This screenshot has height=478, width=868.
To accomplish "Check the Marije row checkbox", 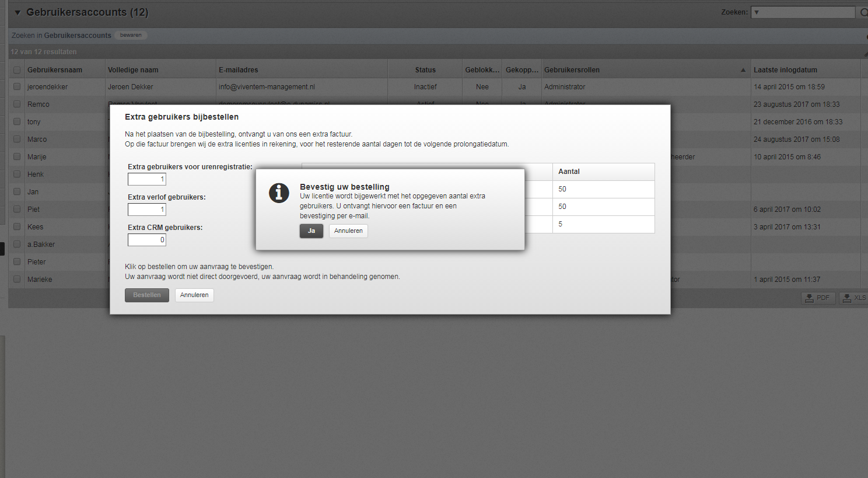I will [17, 156].
